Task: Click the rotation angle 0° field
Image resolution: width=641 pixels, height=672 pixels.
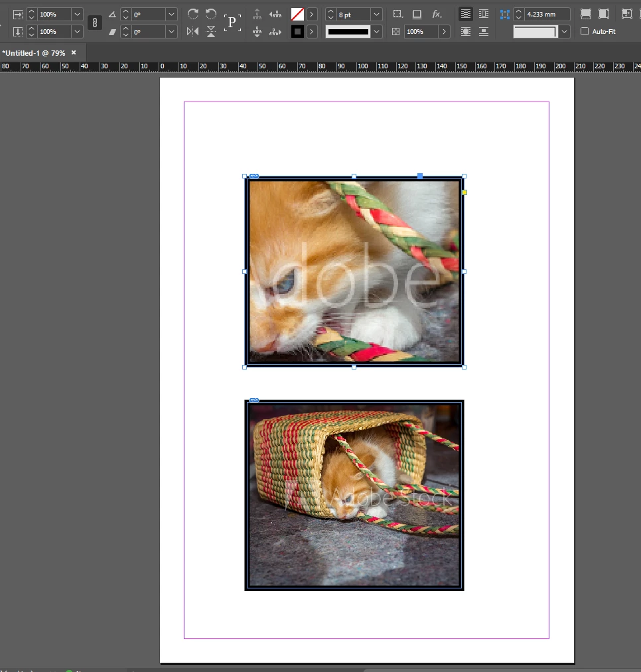Action: pyautogui.click(x=149, y=15)
